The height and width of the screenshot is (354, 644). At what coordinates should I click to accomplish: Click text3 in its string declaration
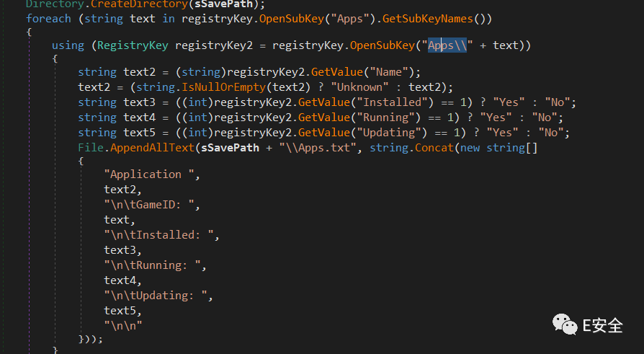[140, 102]
